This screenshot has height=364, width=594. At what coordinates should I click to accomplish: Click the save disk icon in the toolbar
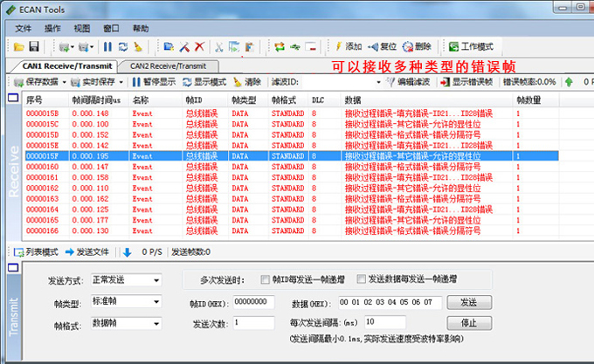coord(34,46)
